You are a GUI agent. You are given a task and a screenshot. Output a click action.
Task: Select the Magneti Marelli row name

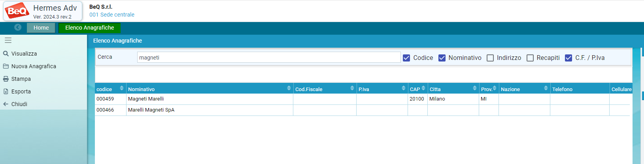pyautogui.click(x=146, y=99)
